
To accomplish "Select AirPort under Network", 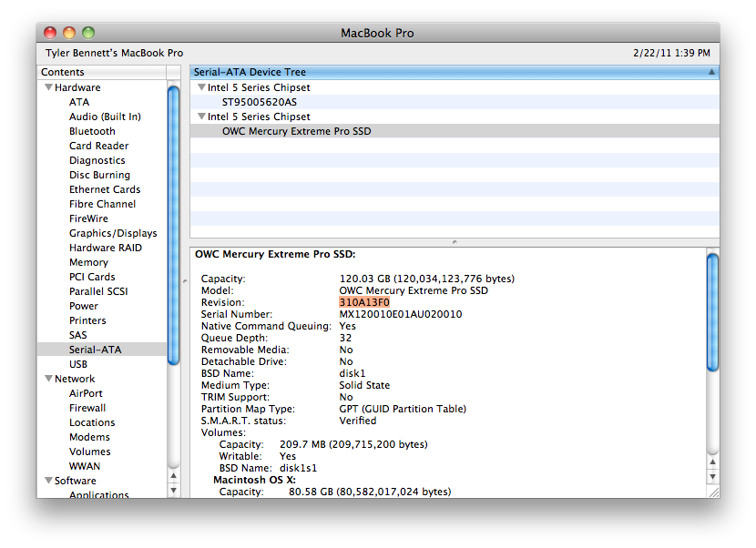I will pos(86,393).
